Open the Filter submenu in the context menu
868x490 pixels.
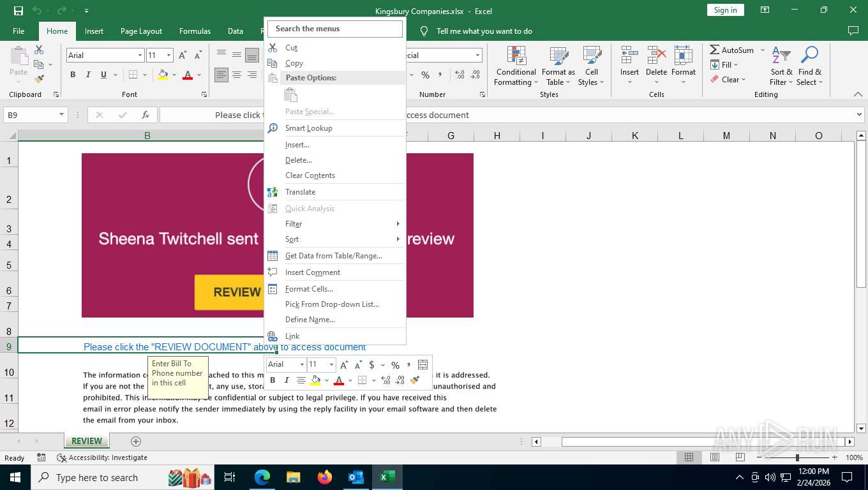pyautogui.click(x=335, y=224)
